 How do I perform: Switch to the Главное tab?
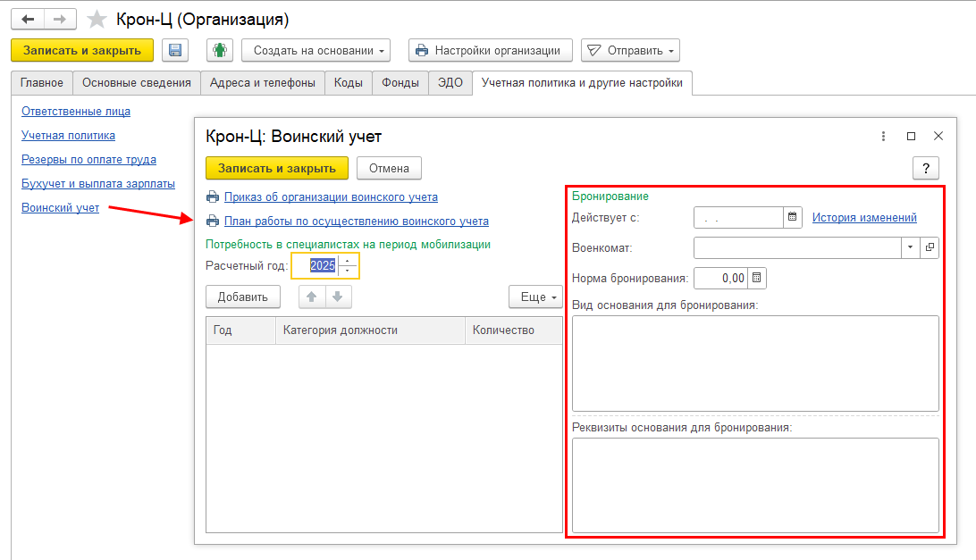tap(42, 83)
